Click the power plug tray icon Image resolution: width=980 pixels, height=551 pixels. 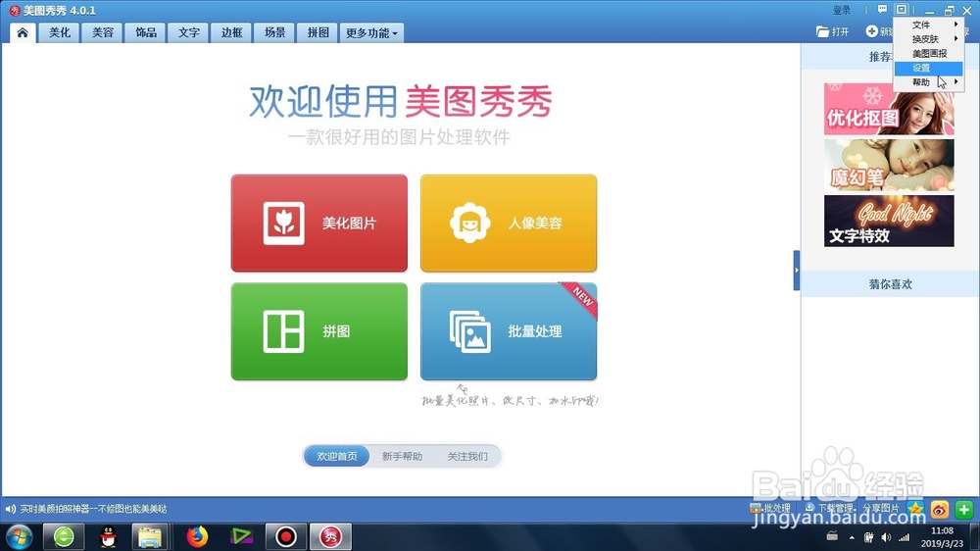868,537
